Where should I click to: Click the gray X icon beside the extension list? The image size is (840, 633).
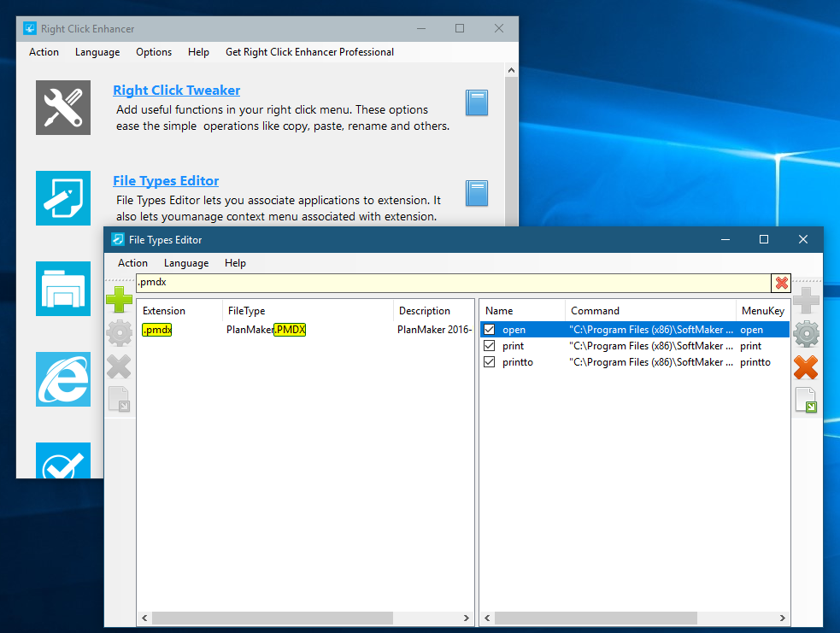[119, 366]
